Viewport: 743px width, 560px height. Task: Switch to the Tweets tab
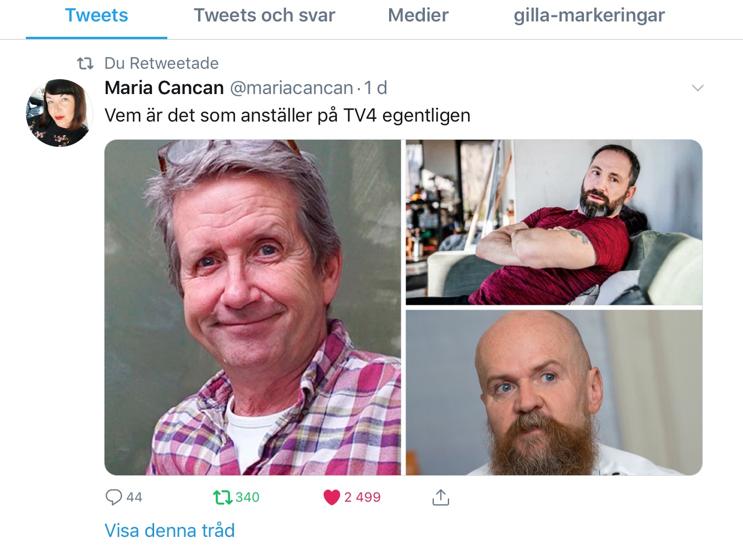(x=96, y=15)
